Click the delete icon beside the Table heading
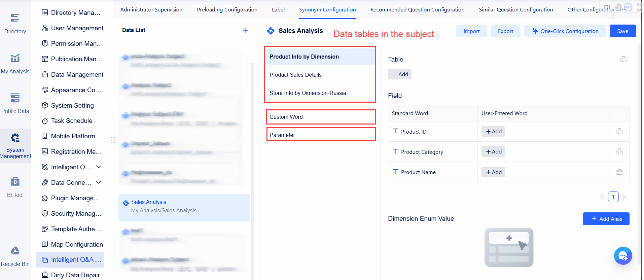Screen dimensions: 644x280 [x=623, y=59]
